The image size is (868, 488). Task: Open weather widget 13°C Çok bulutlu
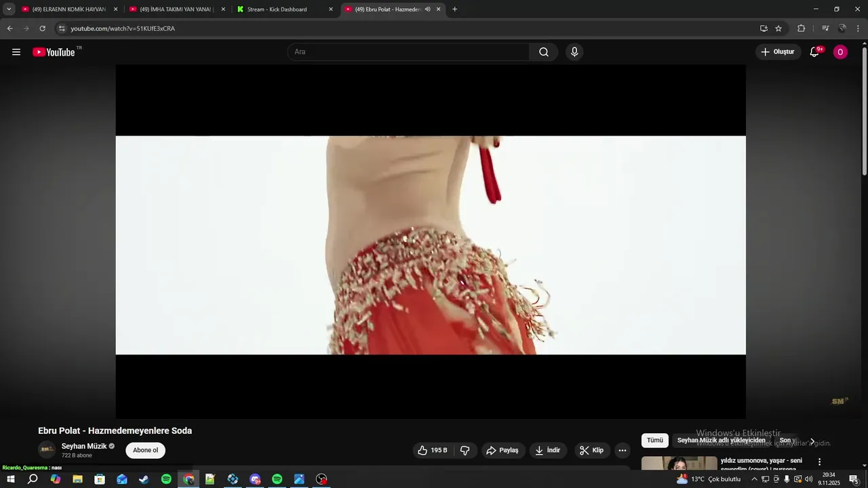(709, 479)
